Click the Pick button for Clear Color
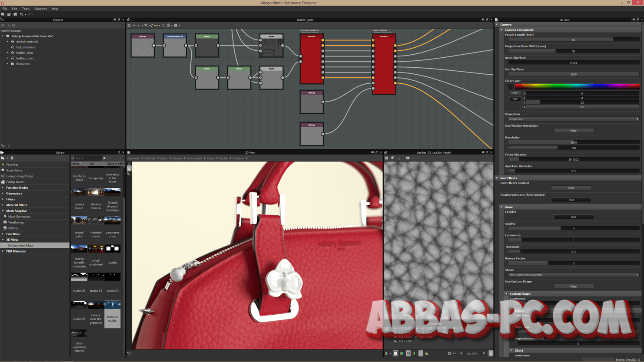Screen dimensions: 644x362 pyautogui.click(x=515, y=92)
